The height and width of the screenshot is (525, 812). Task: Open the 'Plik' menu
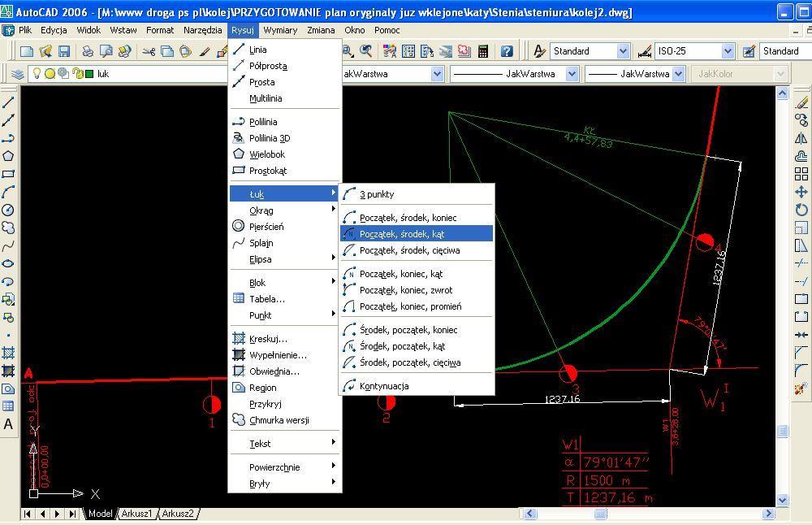pos(25,30)
